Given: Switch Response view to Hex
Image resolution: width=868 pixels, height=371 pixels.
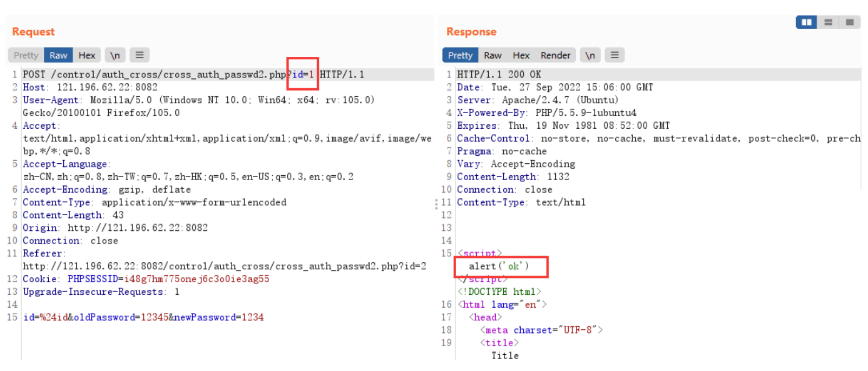Looking at the screenshot, I should 521,55.
